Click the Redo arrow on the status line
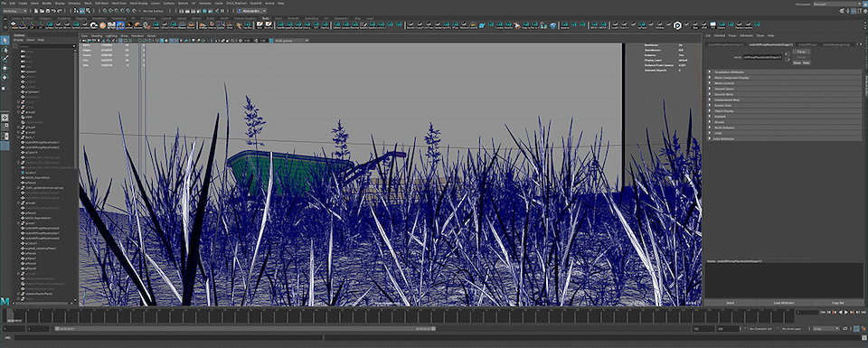Screen dimensions: 868x348 59,11
